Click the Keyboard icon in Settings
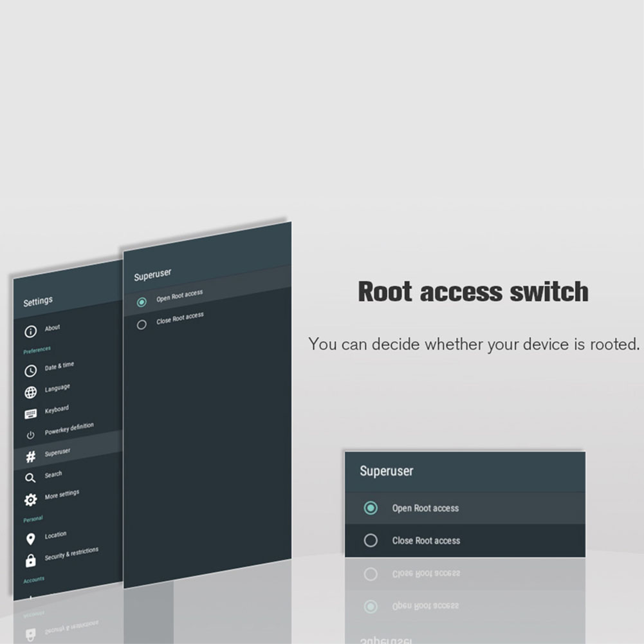Screen dimensions: 644x644 coord(30,414)
